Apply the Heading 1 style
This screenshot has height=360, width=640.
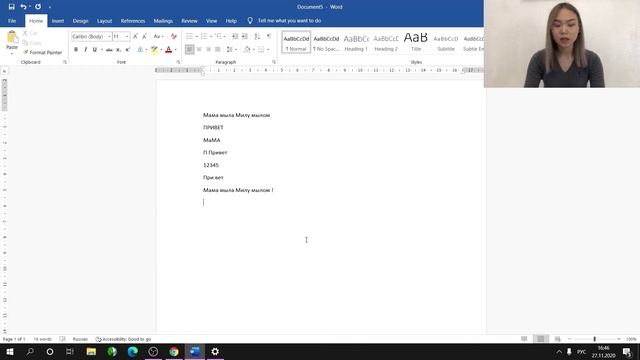[x=356, y=42]
